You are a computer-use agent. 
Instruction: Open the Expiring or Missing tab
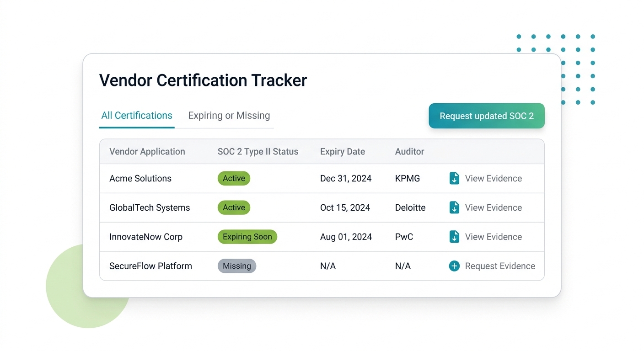point(229,116)
